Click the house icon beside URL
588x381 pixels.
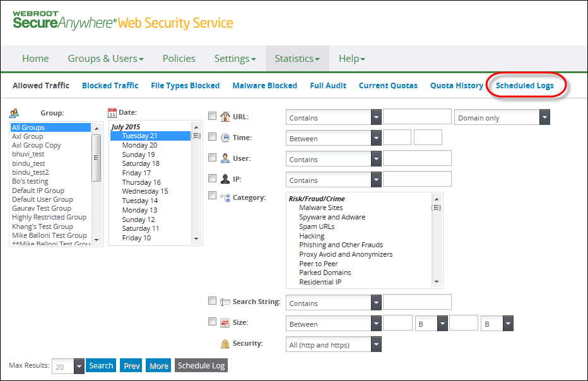(225, 117)
